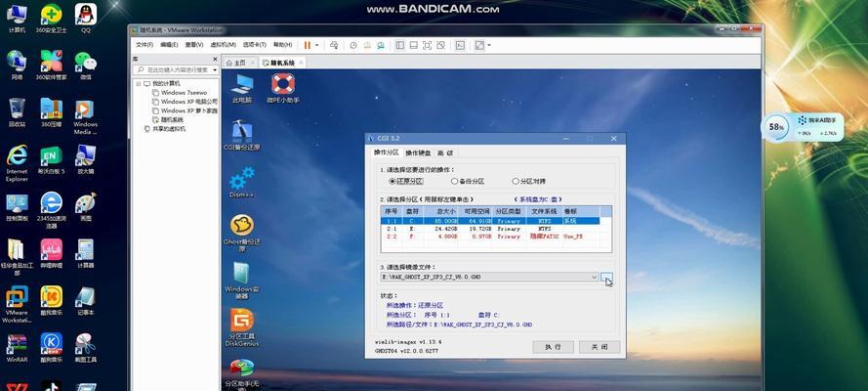Toggle the library sidebar view icon
Screen dimensions: 868x391
[399, 45]
